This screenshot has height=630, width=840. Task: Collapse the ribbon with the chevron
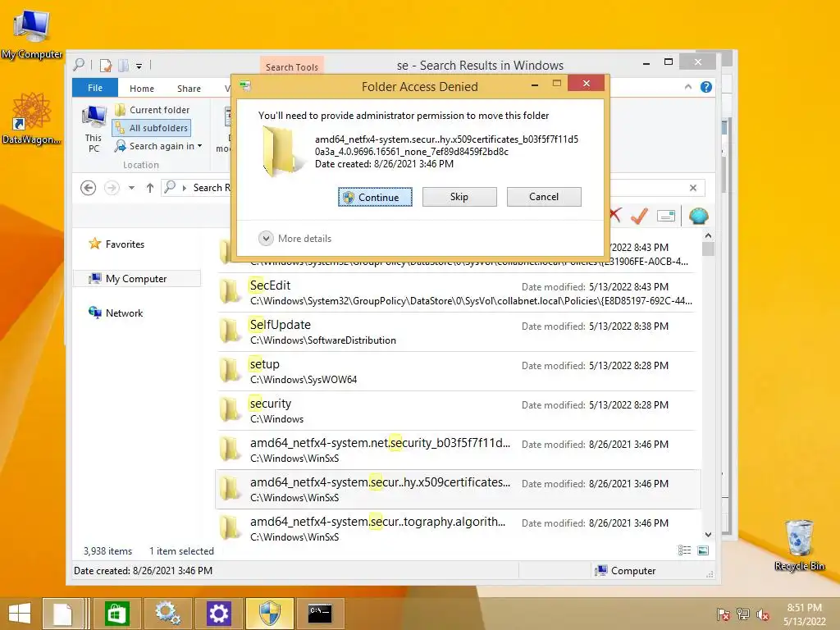coord(688,87)
